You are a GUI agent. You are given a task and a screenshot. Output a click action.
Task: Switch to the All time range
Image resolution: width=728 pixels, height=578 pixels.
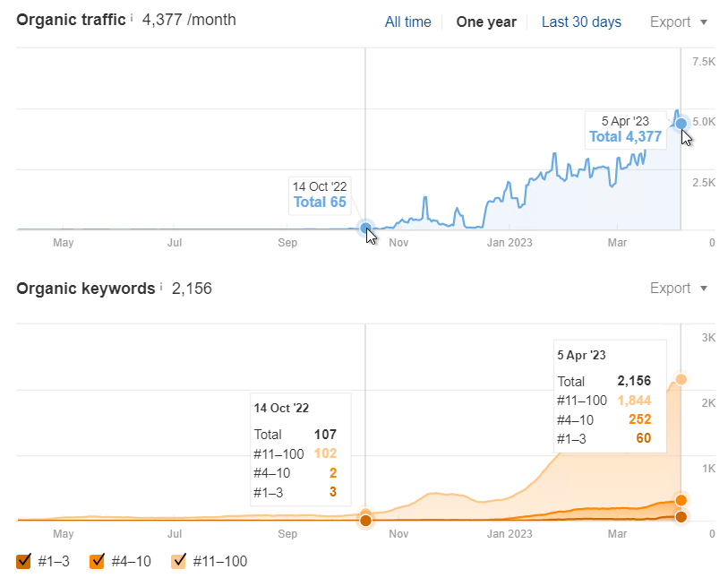click(407, 22)
